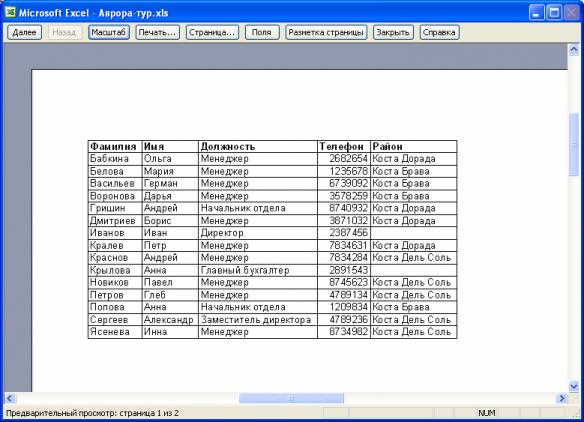Open the Страница... page setup
Image resolution: width=584 pixels, height=422 pixels.
[x=212, y=32]
